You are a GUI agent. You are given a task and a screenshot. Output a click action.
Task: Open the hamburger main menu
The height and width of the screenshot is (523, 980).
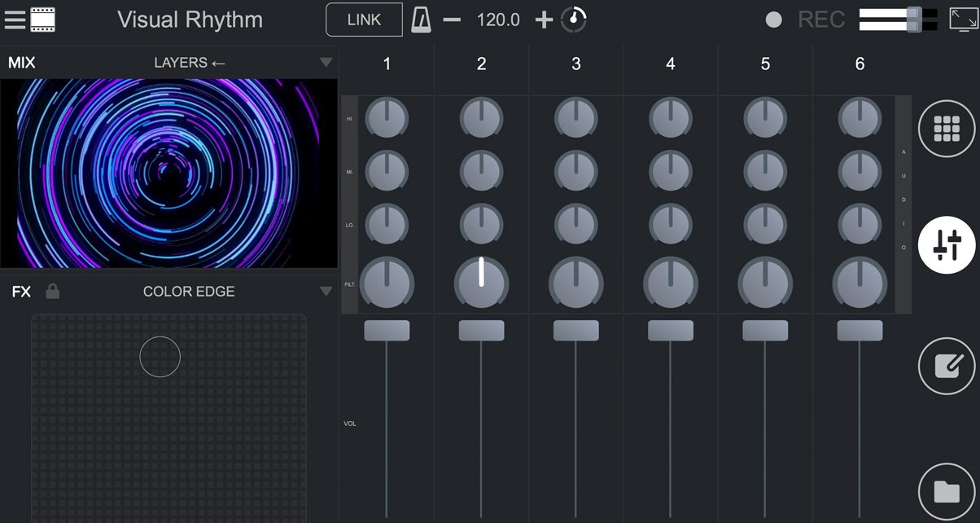pyautogui.click(x=15, y=20)
